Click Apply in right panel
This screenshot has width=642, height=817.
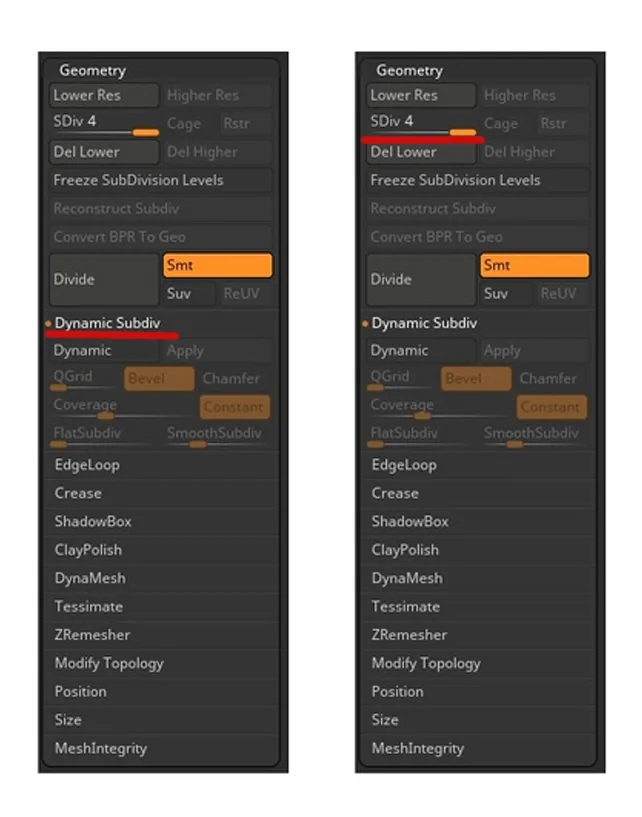(x=534, y=351)
